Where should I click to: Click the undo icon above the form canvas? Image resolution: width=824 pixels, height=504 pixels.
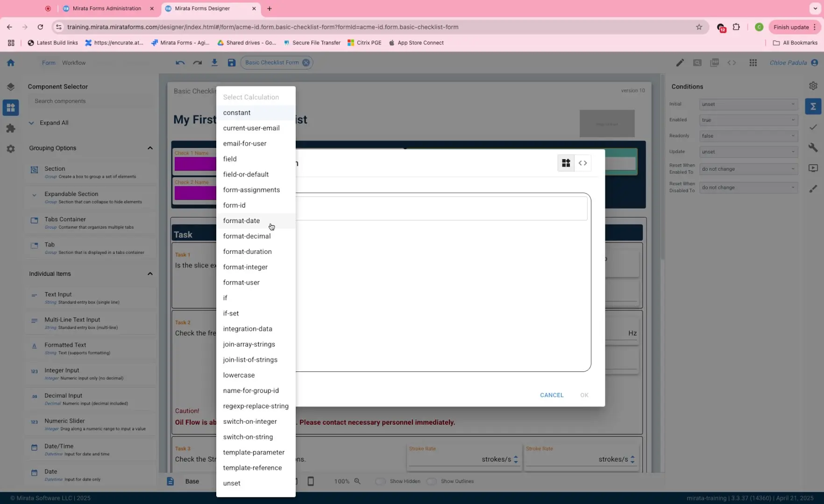tap(180, 62)
